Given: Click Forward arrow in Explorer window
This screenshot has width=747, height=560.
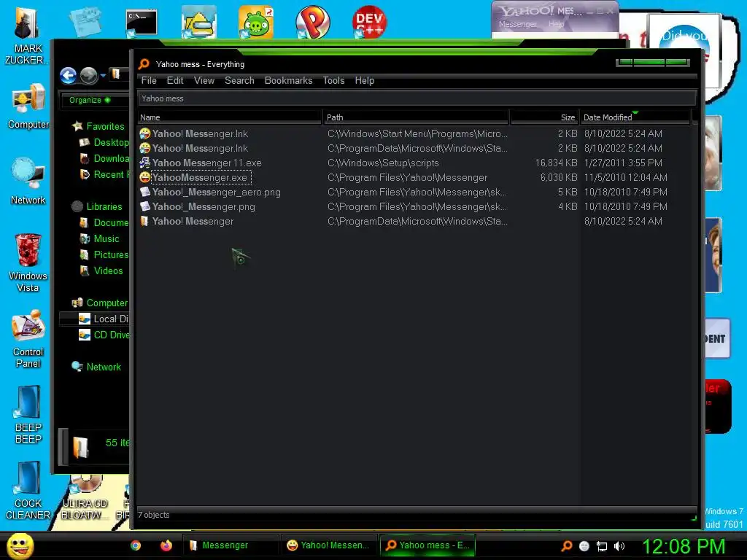Looking at the screenshot, I should tap(88, 75).
